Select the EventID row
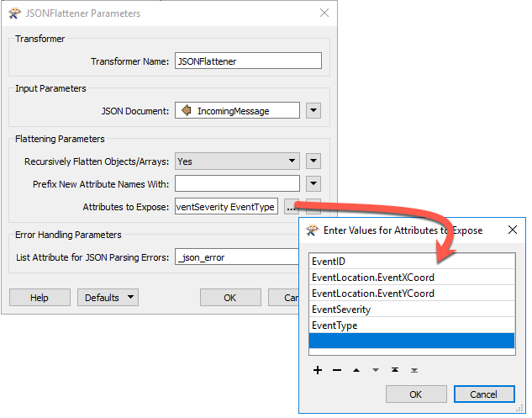Viewport: 532px width, 418px height. click(412, 261)
